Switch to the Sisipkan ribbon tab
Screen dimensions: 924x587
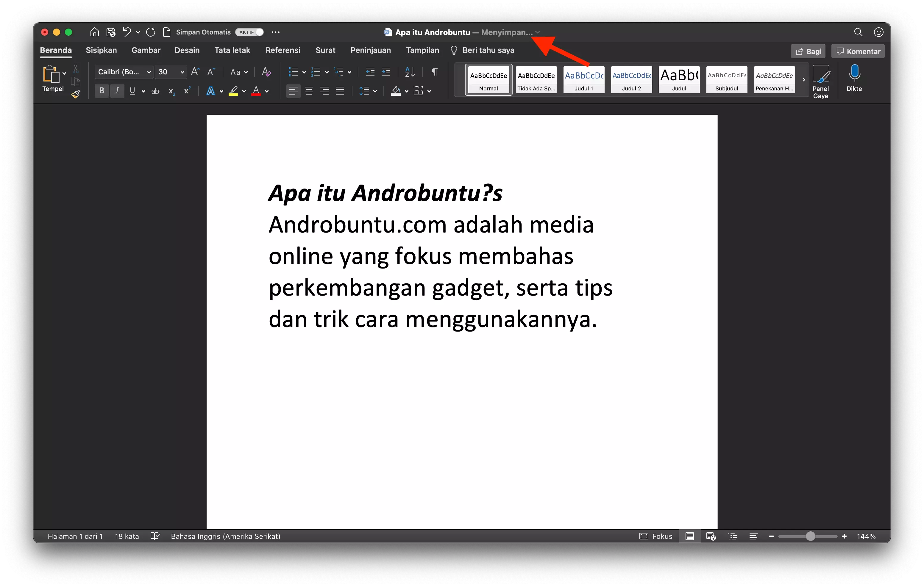(x=101, y=50)
